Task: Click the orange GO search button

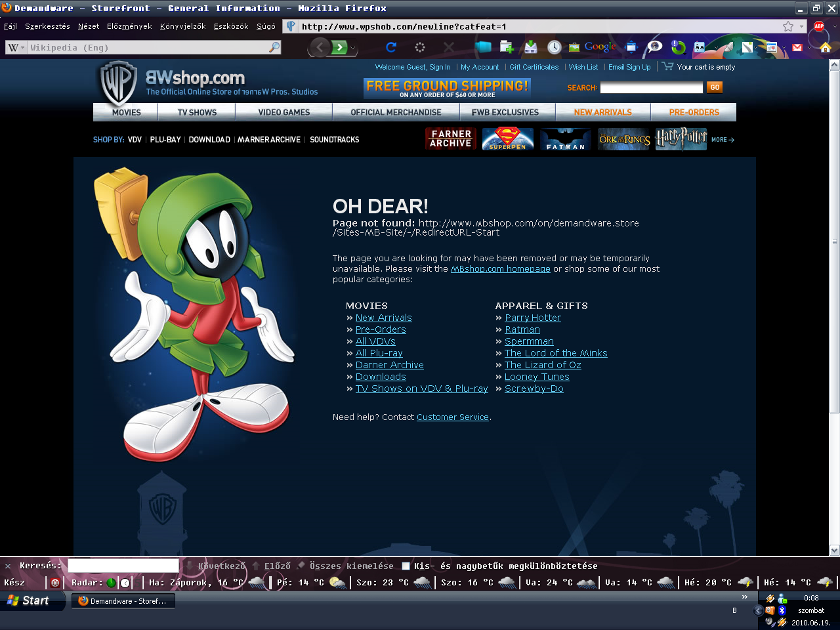Action: (x=715, y=87)
